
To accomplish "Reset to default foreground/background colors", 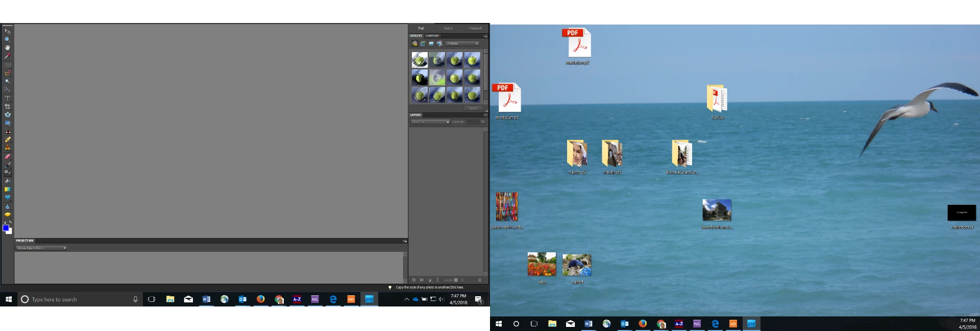I will point(5,223).
